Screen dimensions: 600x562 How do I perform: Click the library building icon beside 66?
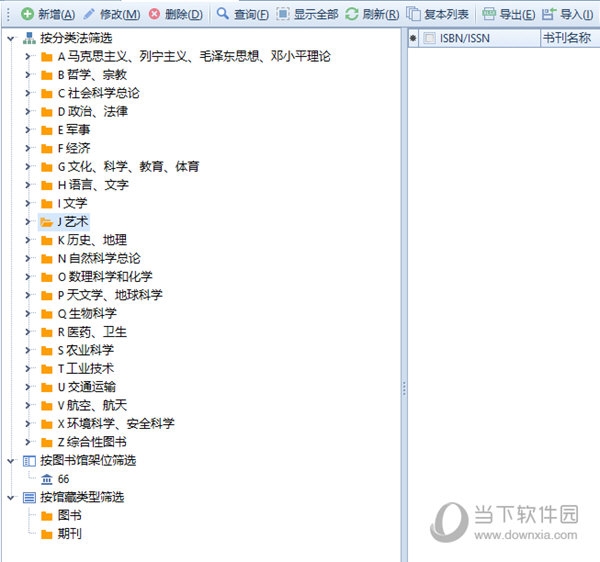point(47,479)
